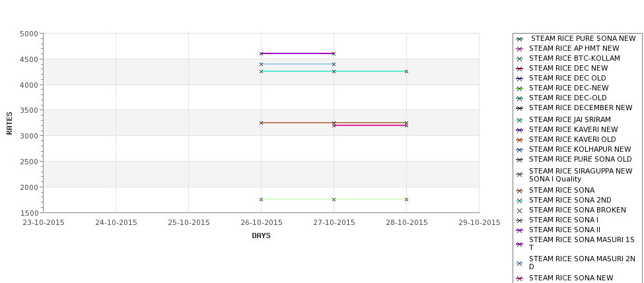The height and width of the screenshot is (283, 644).
Task: Select the STEAM RICE PURE SONA NEW label
Action: (583, 38)
